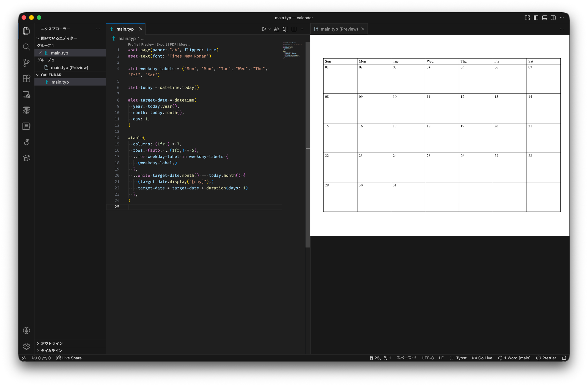This screenshot has height=386, width=588.
Task: Open the Remote Explorer icon
Action: (26, 95)
